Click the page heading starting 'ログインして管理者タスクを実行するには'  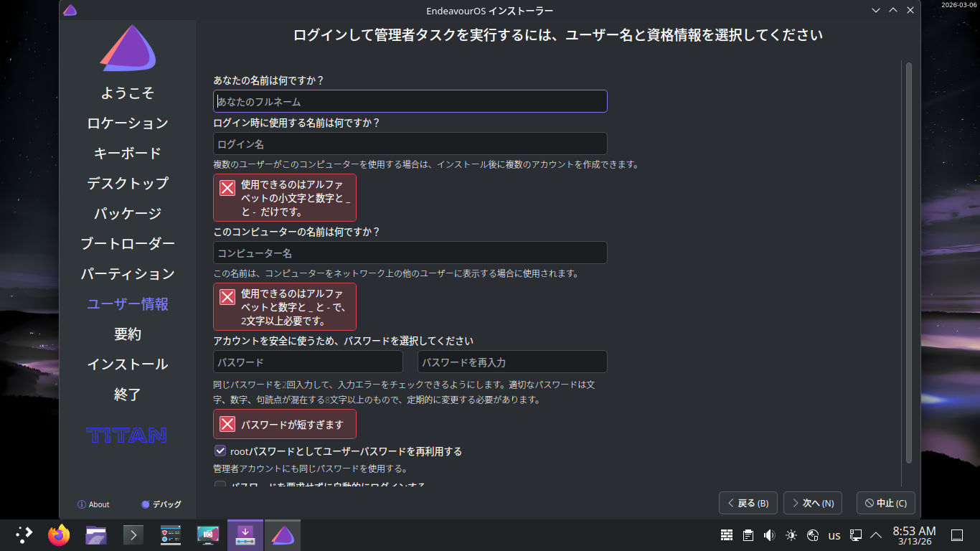pos(558,35)
